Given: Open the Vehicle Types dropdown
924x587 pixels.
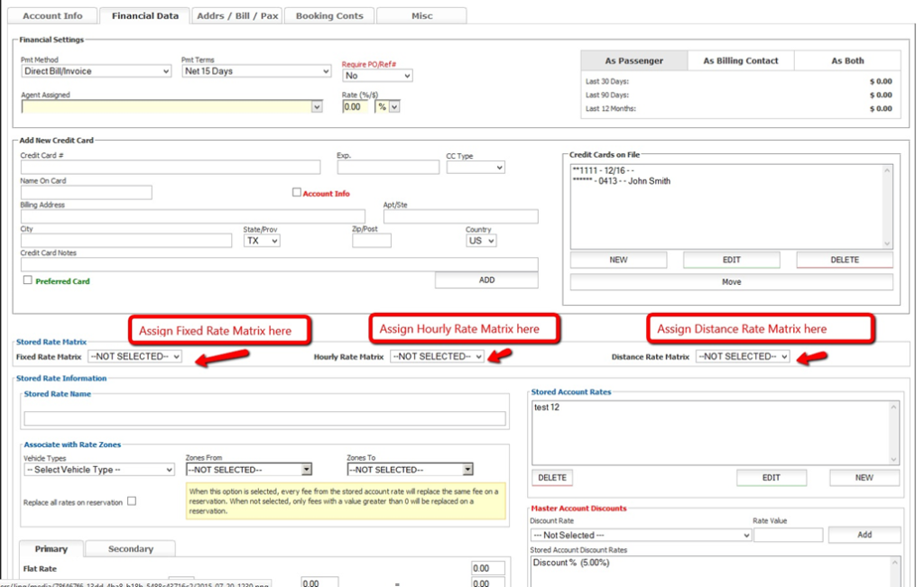Looking at the screenshot, I should point(98,470).
